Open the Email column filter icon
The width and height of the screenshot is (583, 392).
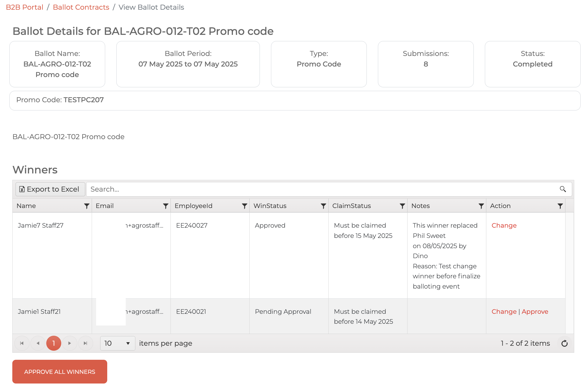click(166, 206)
